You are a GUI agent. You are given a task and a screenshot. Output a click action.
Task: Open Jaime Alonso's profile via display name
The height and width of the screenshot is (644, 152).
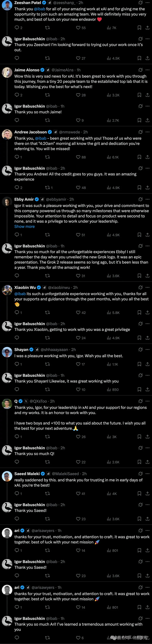(x=27, y=70)
